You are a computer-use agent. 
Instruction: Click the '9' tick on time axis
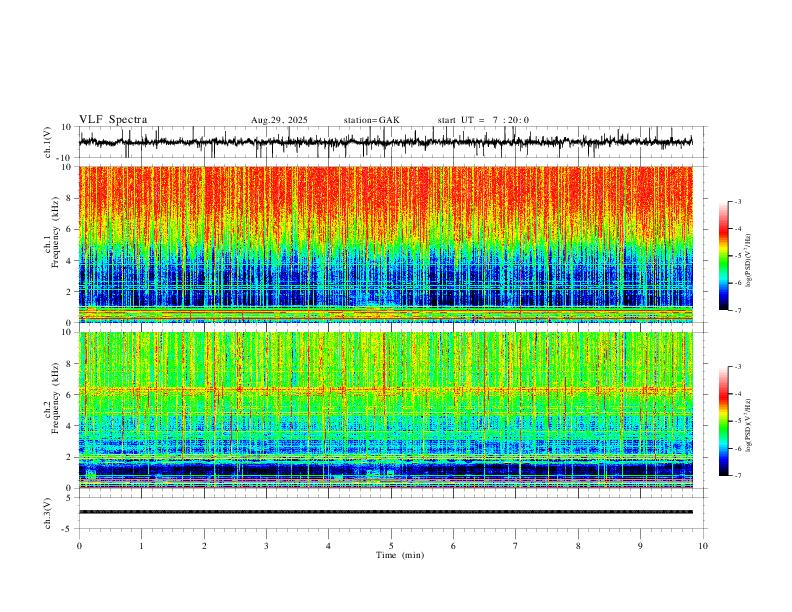click(x=640, y=546)
